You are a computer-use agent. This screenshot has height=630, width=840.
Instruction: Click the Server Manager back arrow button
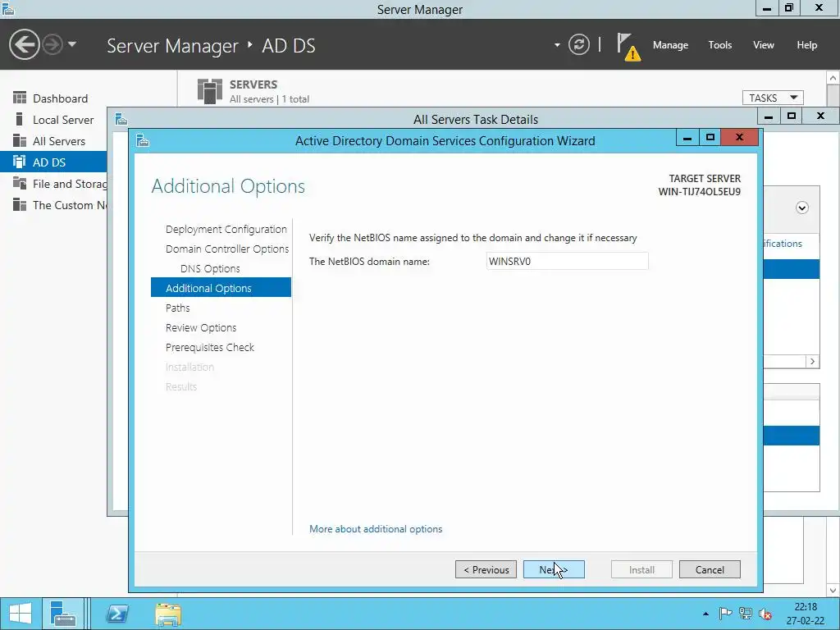24,44
